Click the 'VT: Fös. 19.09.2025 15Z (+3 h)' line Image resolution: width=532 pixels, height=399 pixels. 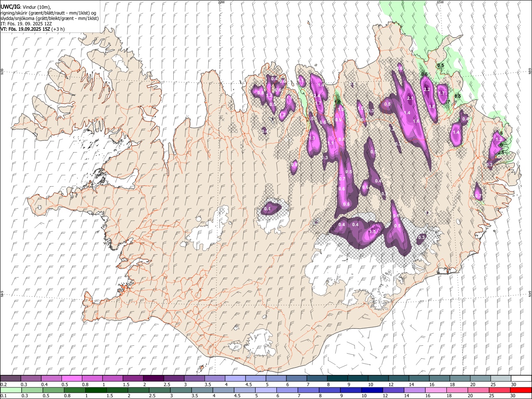32,29
